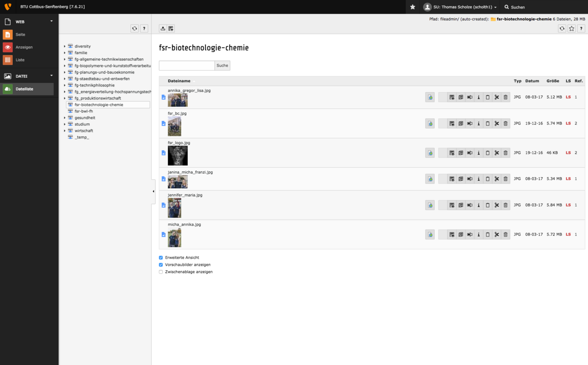The image size is (588, 365).
Task: Refresh the folder tree panel
Action: (134, 28)
